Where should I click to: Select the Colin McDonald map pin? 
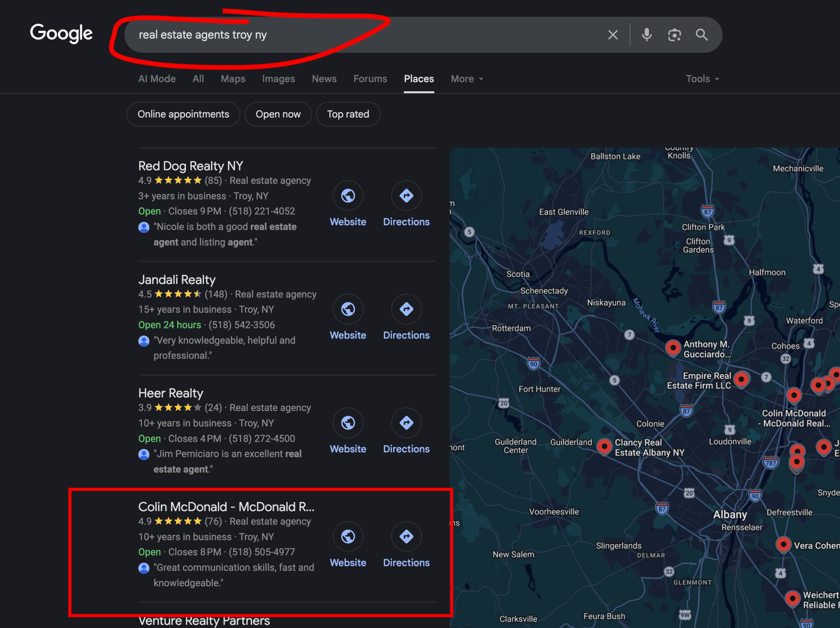pos(794,396)
